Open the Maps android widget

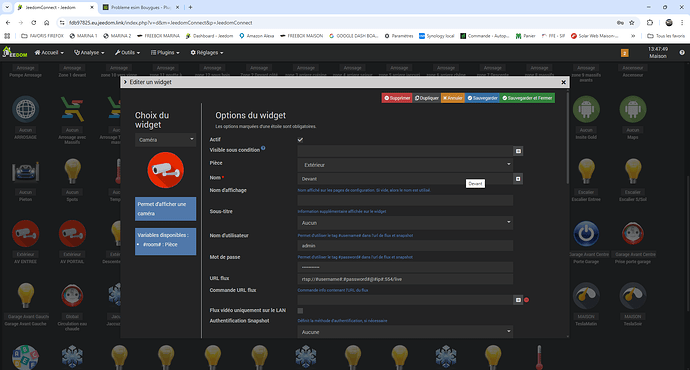click(633, 109)
